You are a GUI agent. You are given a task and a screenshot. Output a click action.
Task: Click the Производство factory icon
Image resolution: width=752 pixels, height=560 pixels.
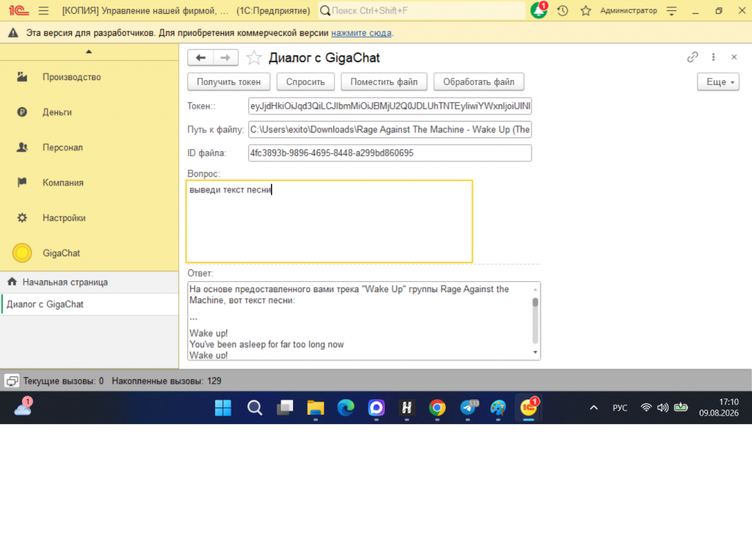coord(22,77)
